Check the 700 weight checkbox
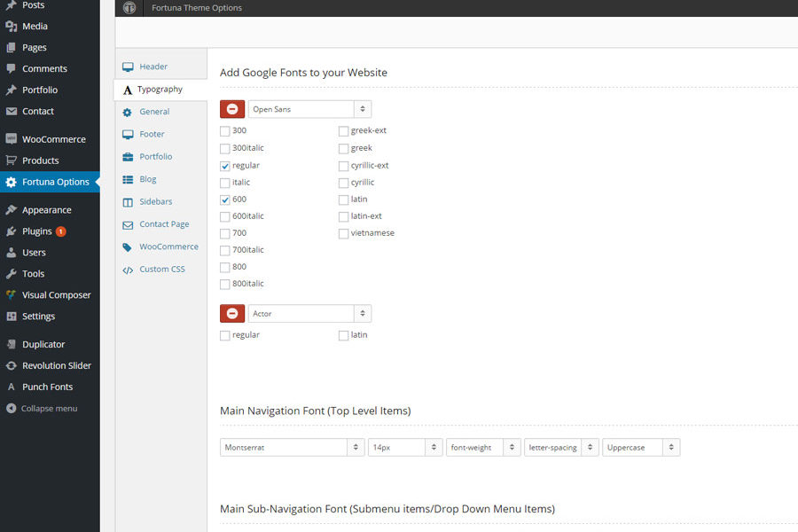 click(225, 233)
